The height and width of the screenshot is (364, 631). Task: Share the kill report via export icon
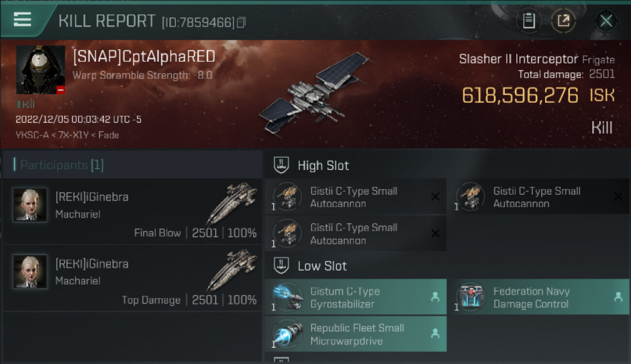coord(563,21)
